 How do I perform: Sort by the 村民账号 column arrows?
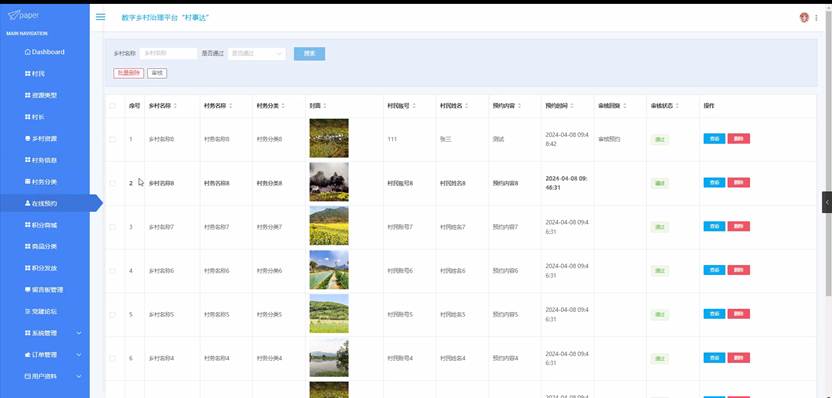click(x=414, y=106)
